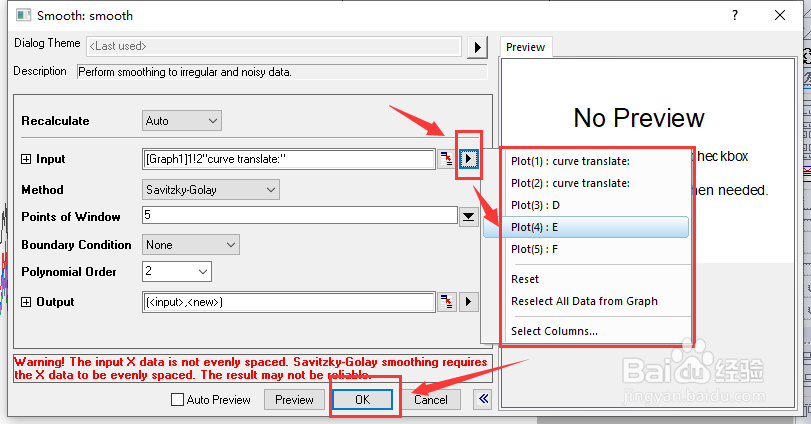The image size is (811, 424).
Task: Click the help question mark in title bar
Action: tap(735, 16)
